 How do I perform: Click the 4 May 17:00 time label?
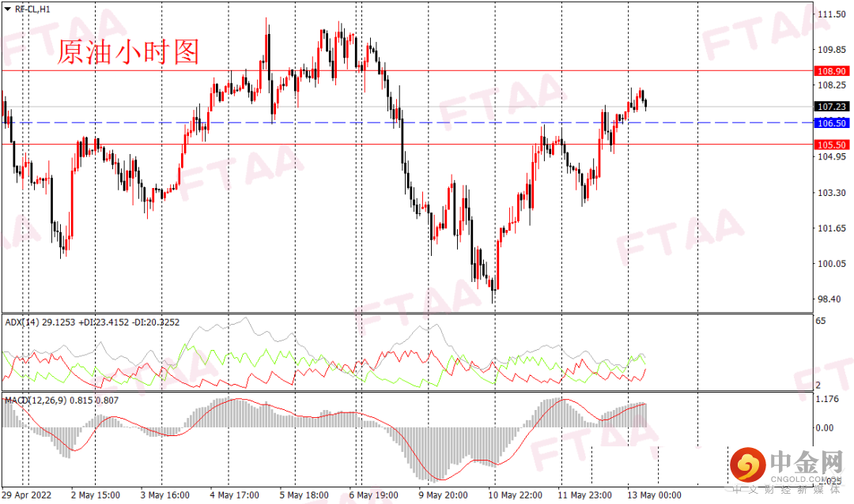pyautogui.click(x=235, y=495)
